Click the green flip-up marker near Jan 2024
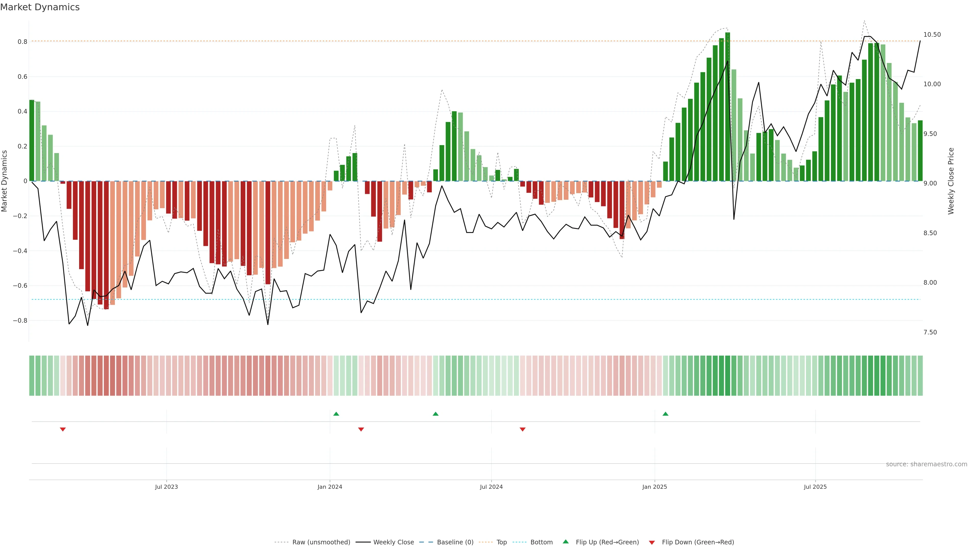Viewport: 980px width, 551px height. point(336,414)
